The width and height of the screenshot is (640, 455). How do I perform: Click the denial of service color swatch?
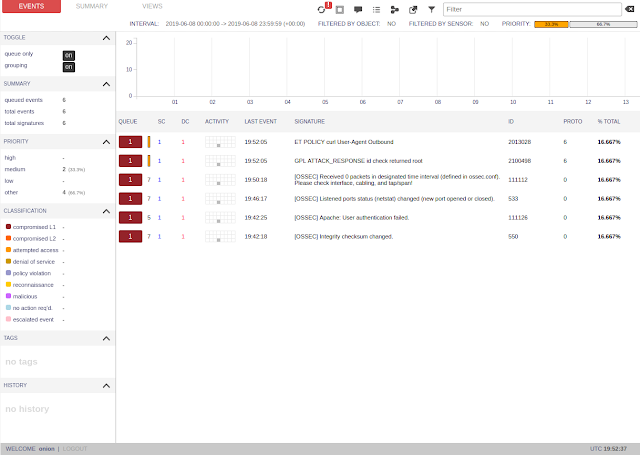click(x=9, y=261)
